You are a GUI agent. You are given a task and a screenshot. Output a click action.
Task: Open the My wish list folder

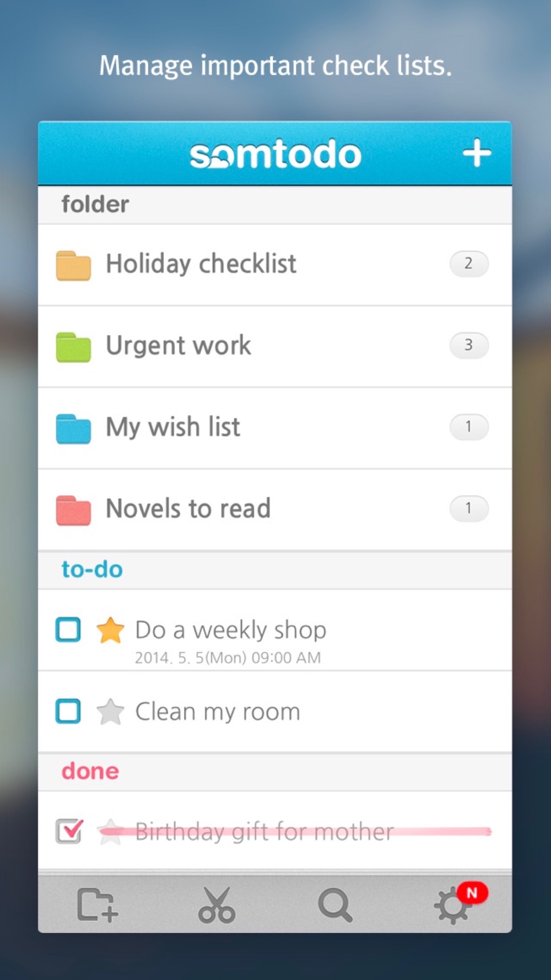pos(173,427)
